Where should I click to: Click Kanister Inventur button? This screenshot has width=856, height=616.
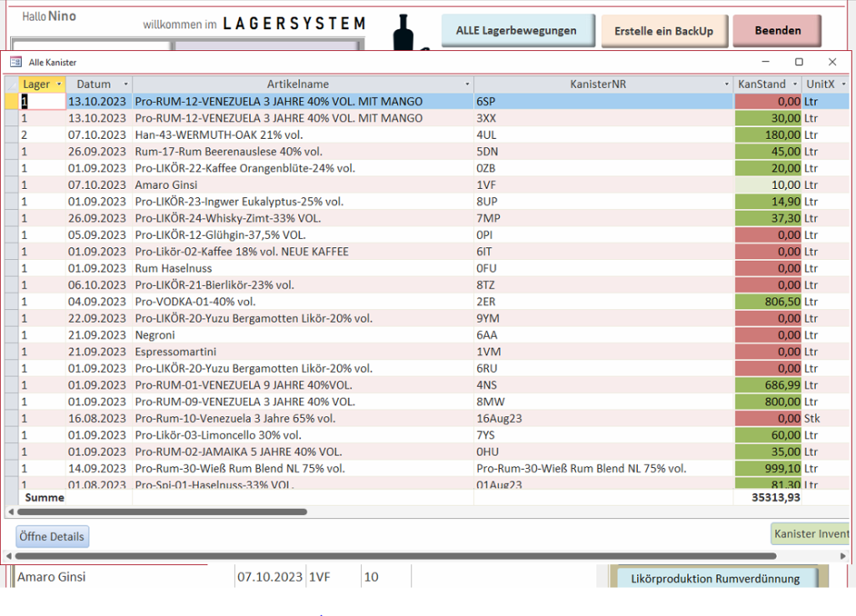[811, 533]
